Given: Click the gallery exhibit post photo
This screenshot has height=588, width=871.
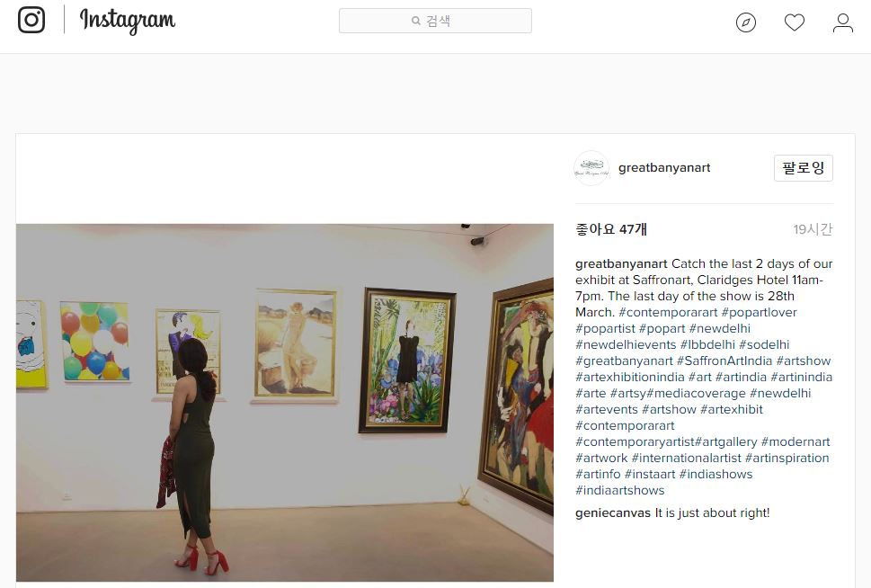Looking at the screenshot, I should click(285, 403).
